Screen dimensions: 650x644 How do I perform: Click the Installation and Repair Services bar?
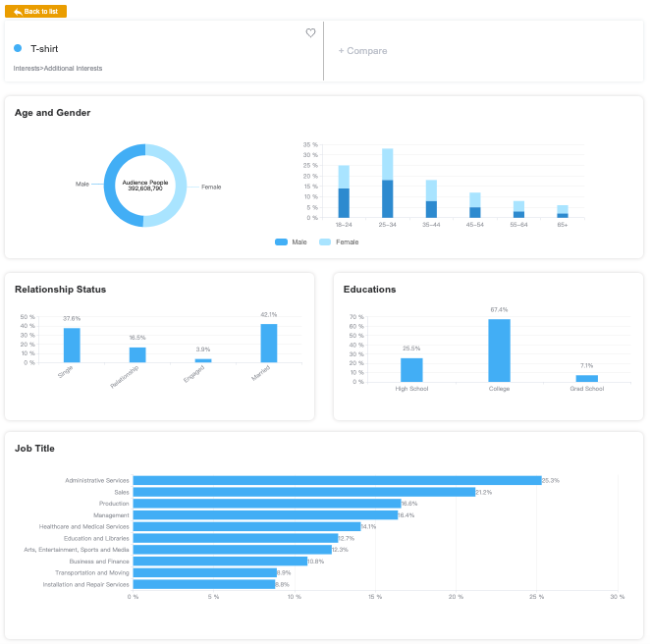click(x=204, y=584)
